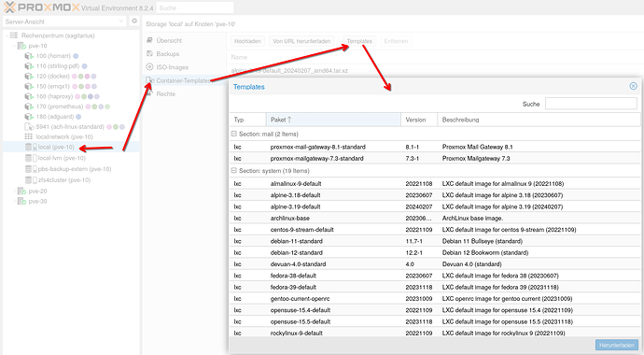
Task: Click the Backups floppy icon
Action: [149, 54]
